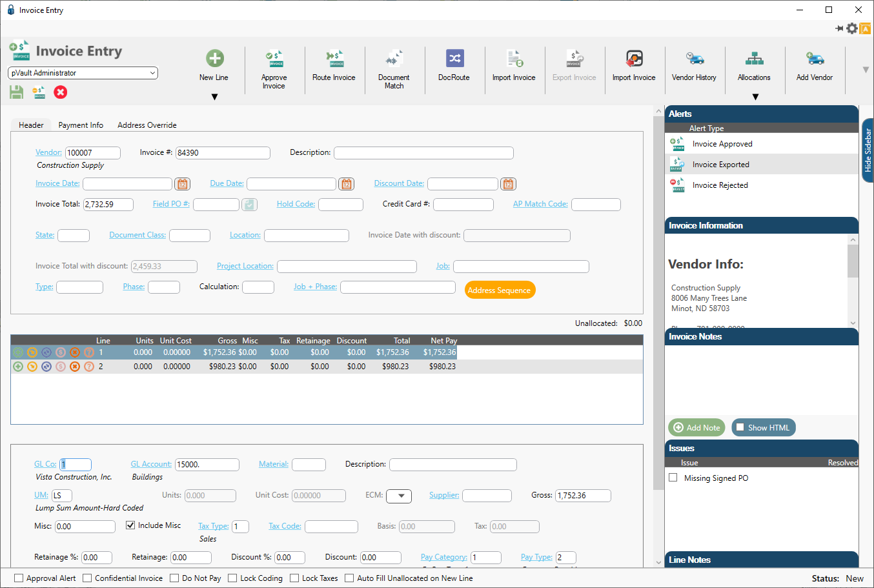Click the DocRoute shuffle icon
Image resolution: width=874 pixels, height=588 pixels.
454,58
